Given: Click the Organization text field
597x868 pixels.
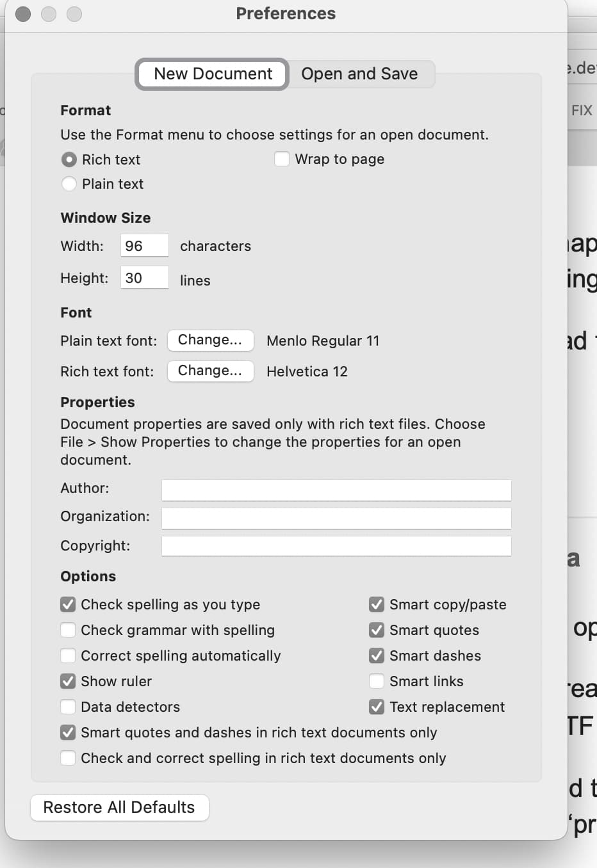Looking at the screenshot, I should [336, 518].
